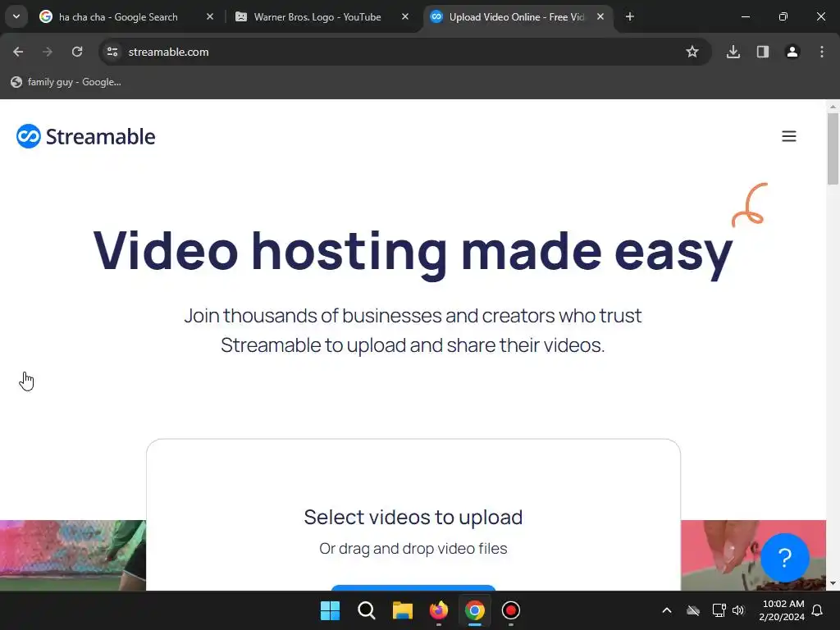Click the Chrome taskbar icon

coord(475,610)
